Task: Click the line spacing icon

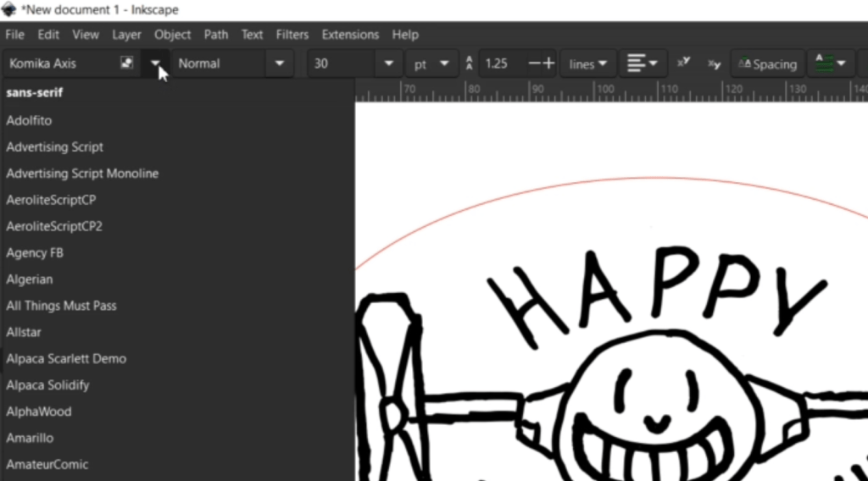Action: (x=470, y=64)
